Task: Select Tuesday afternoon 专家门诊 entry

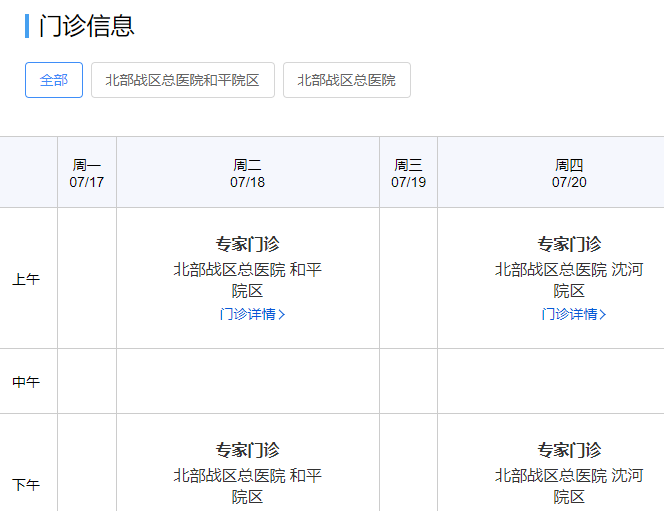Action: pos(248,450)
